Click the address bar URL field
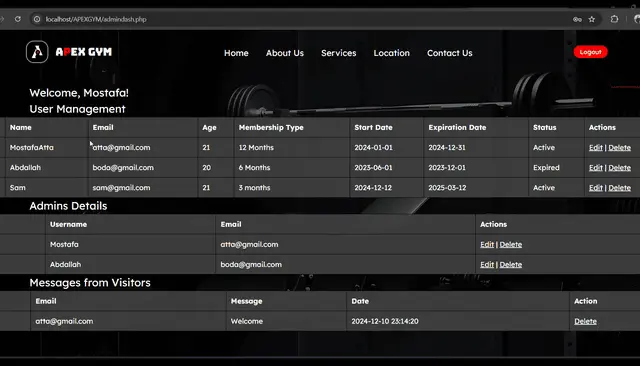Screen dimensions: 640x366 pyautogui.click(x=302, y=19)
